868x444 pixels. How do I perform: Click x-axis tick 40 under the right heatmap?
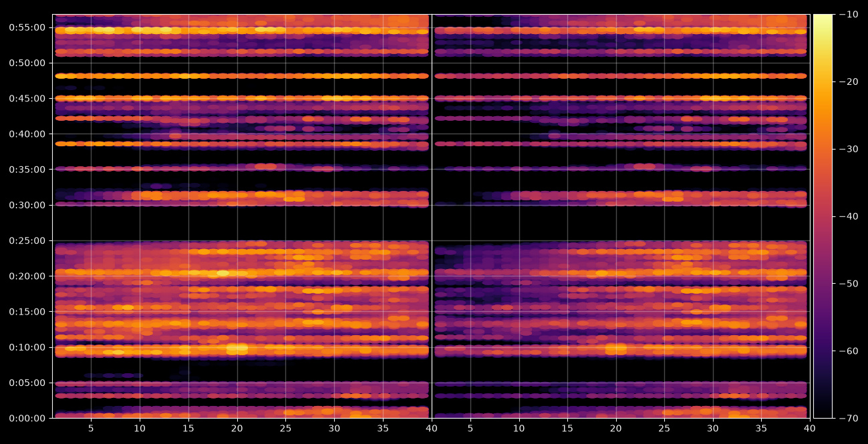[x=810, y=428]
